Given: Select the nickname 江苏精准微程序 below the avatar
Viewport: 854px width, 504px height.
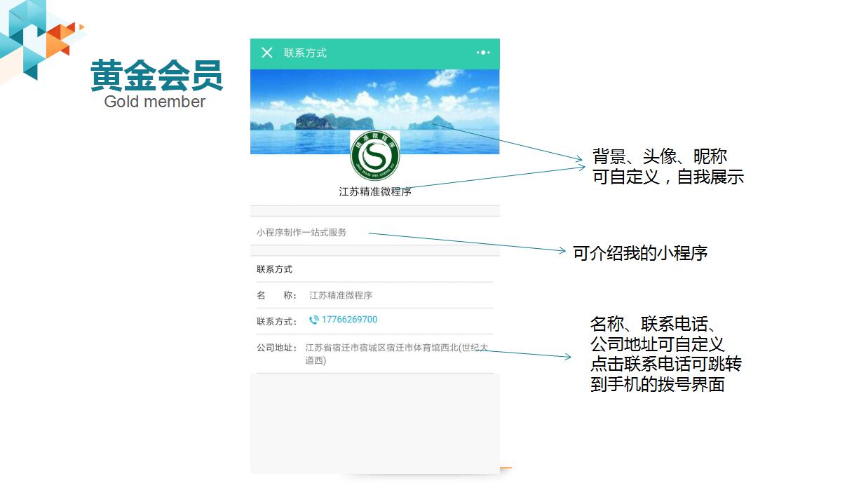Looking at the screenshot, I should tap(375, 191).
